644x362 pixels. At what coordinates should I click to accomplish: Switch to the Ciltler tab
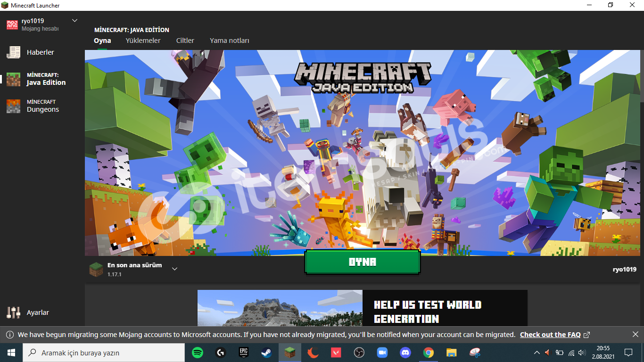(x=185, y=41)
